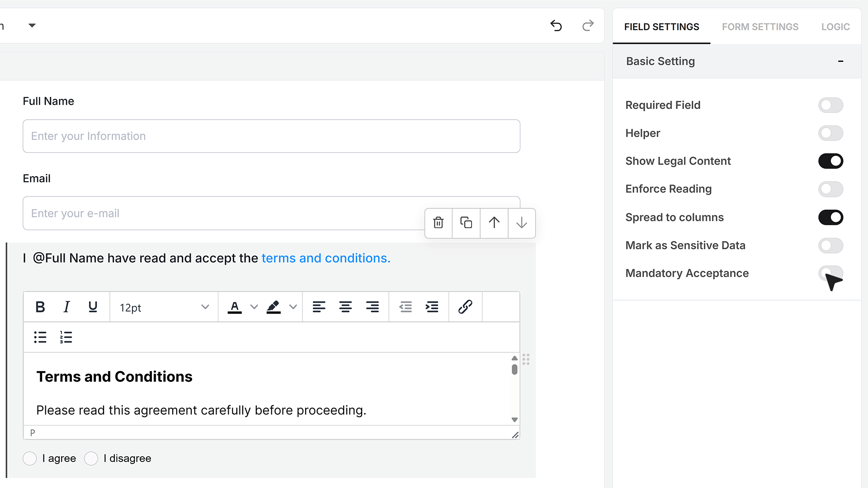Align text left
The height and width of the screenshot is (488, 868).
319,307
